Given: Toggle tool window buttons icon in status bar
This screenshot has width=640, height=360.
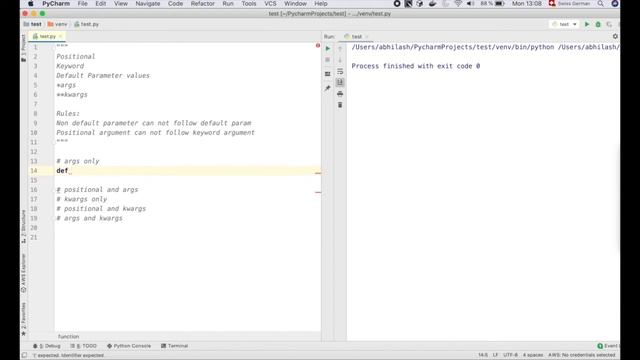Looking at the screenshot, I should click(24, 355).
